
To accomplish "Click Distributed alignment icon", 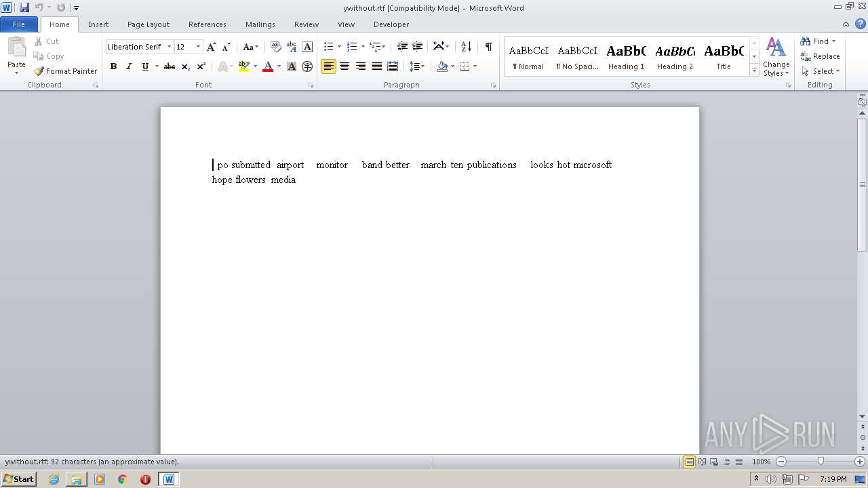I will (x=393, y=66).
